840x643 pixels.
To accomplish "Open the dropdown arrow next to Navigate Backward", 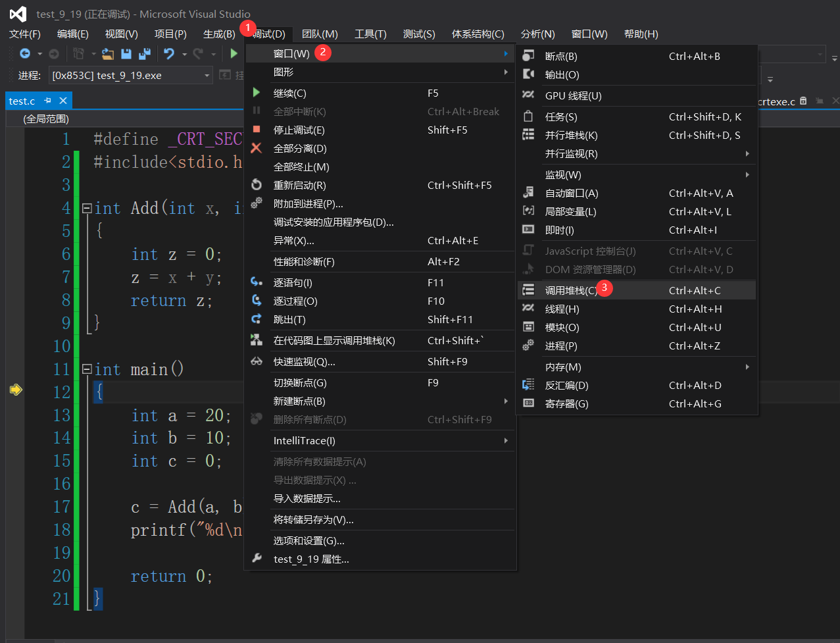I will 39,54.
